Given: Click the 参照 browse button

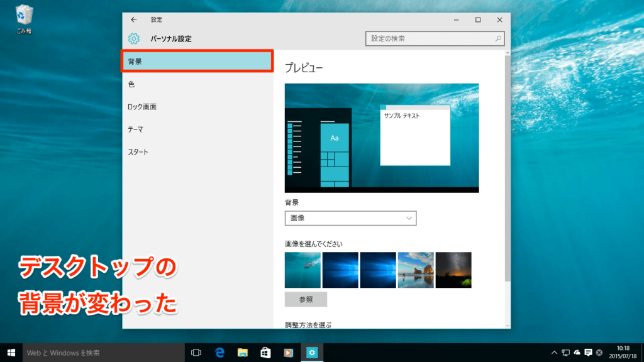Looking at the screenshot, I should coord(306,299).
